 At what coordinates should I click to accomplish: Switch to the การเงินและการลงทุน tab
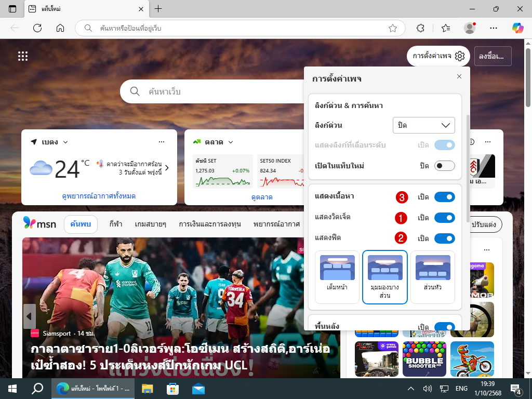point(210,224)
